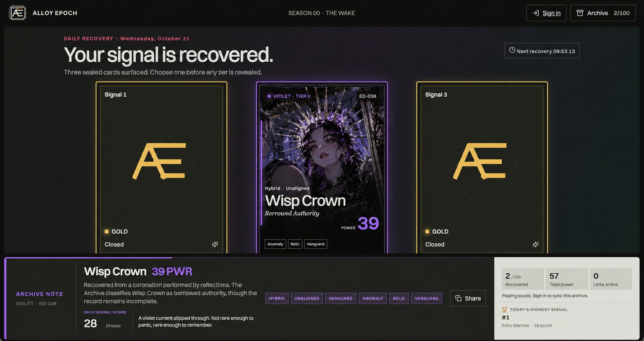Click the sparkle icon on Signal 3 card
The width and height of the screenshot is (644, 341).
[536, 244]
